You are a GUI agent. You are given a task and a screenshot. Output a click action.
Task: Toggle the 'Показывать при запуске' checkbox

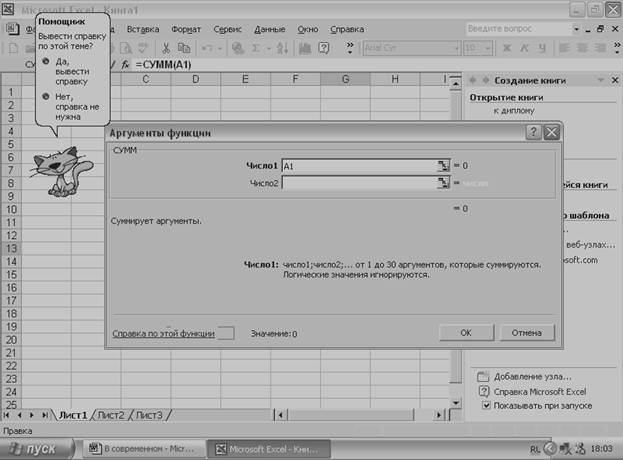click(x=486, y=406)
